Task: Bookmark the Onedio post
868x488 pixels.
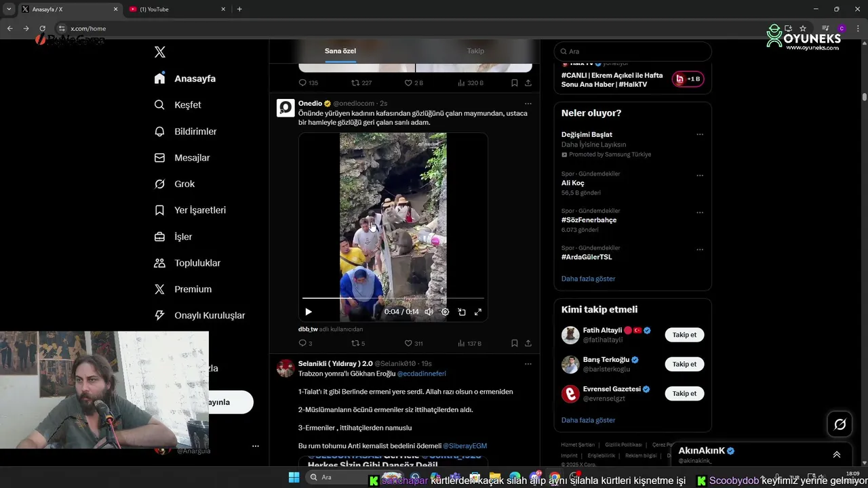Action: tap(515, 344)
